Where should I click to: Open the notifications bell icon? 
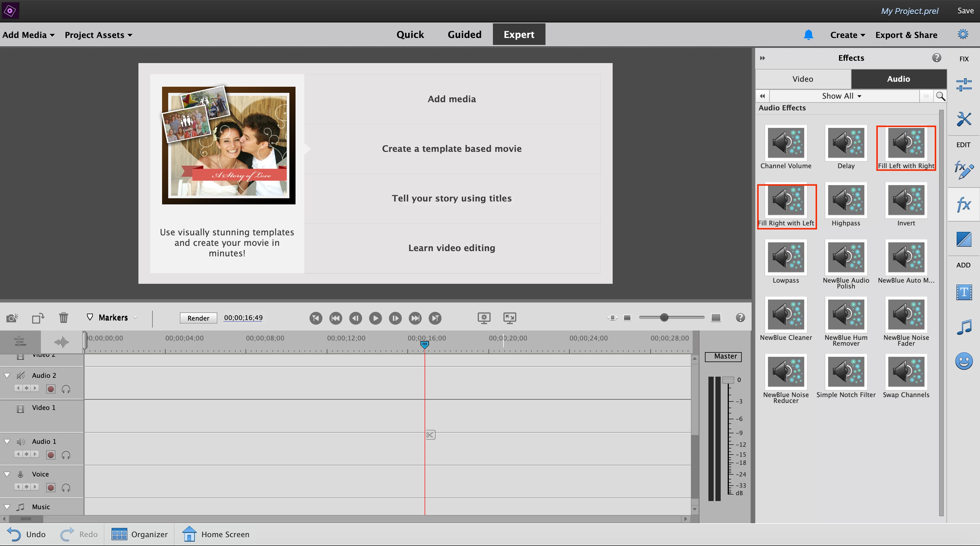(x=808, y=35)
